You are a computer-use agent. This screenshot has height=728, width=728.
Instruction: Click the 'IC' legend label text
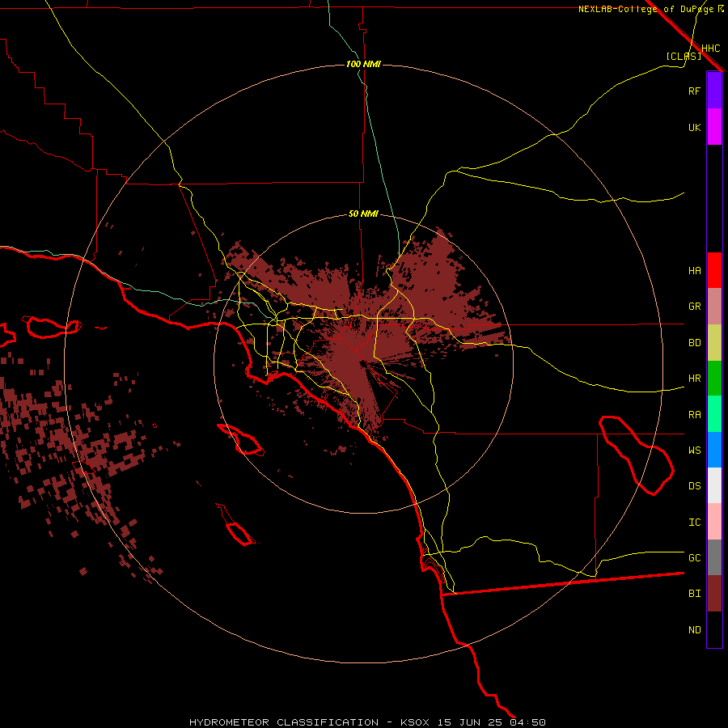coord(694,523)
